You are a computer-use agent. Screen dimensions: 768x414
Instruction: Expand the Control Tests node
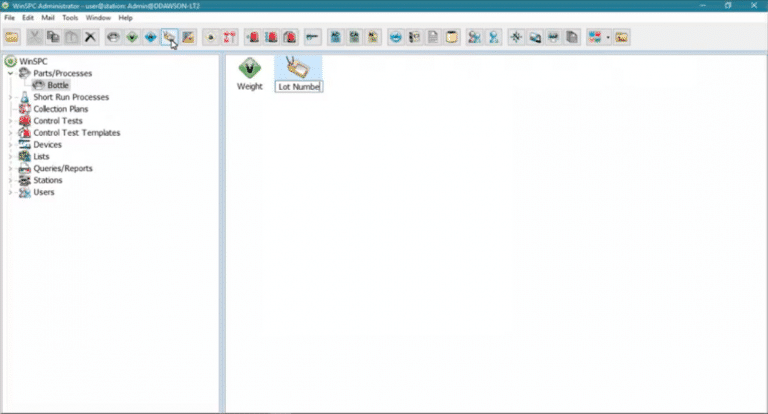point(10,121)
